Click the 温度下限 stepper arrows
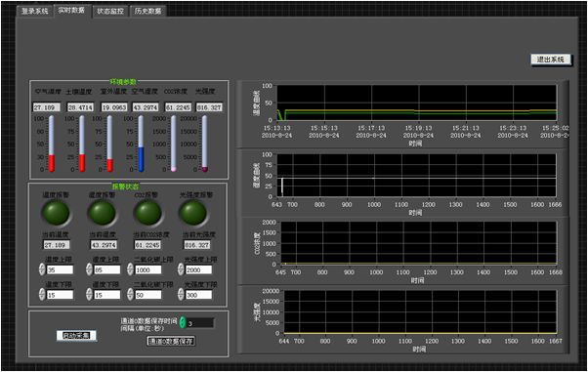This screenshot has width=588, height=372. point(42,294)
